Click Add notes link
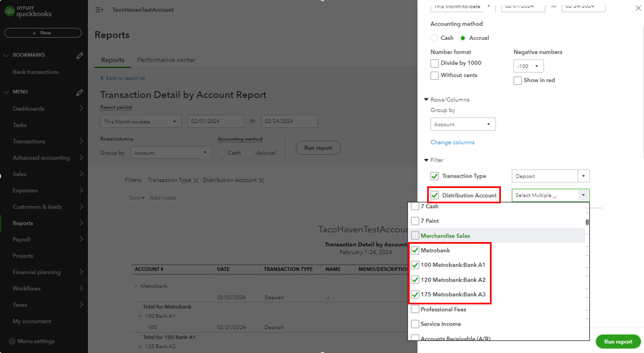 (163, 198)
